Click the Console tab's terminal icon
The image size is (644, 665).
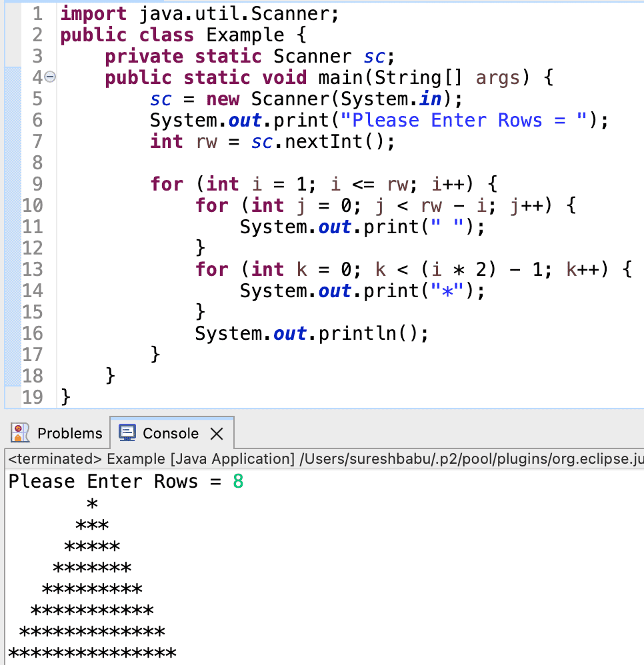click(127, 432)
